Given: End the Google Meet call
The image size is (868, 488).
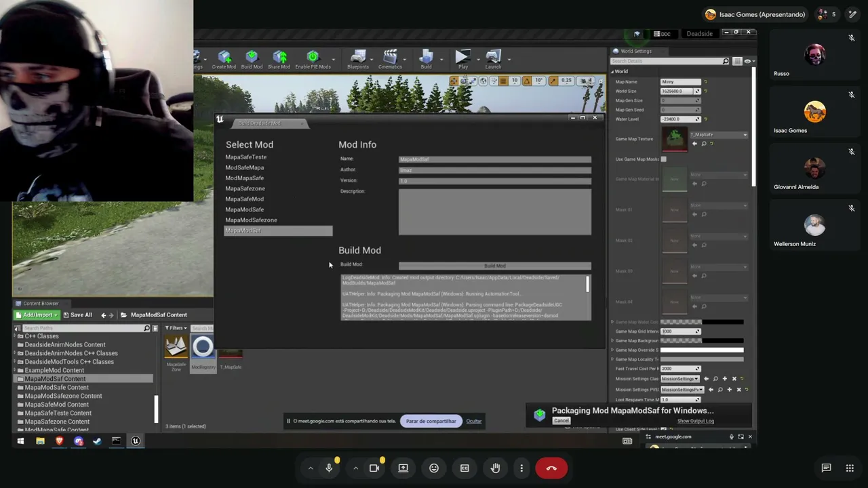Looking at the screenshot, I should [551, 468].
